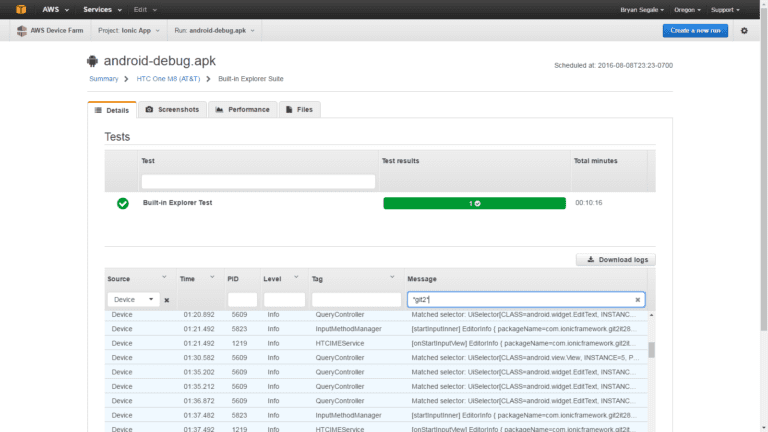Switch to the Screenshots tab
Screen dimensions: 768x432
(x=172, y=109)
